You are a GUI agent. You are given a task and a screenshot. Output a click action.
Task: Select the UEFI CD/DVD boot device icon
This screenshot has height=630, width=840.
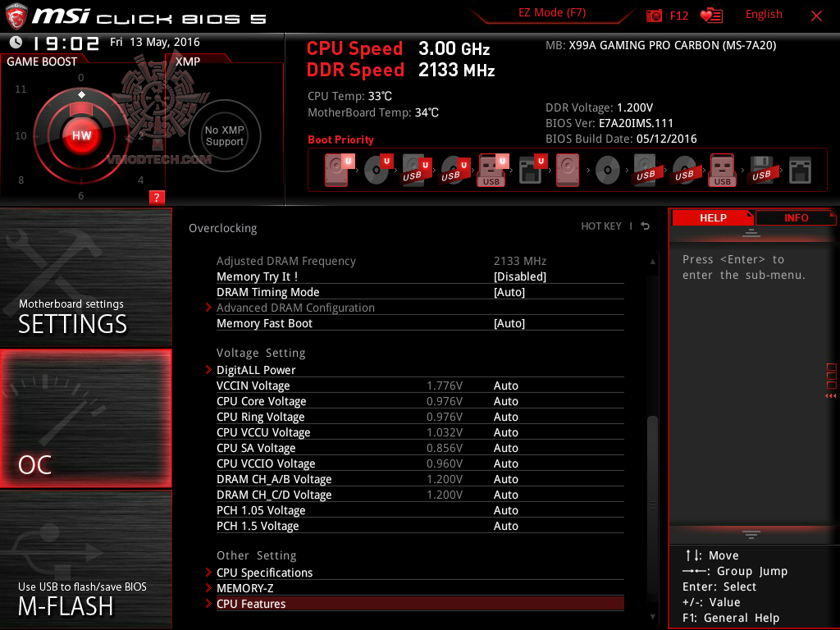378,170
